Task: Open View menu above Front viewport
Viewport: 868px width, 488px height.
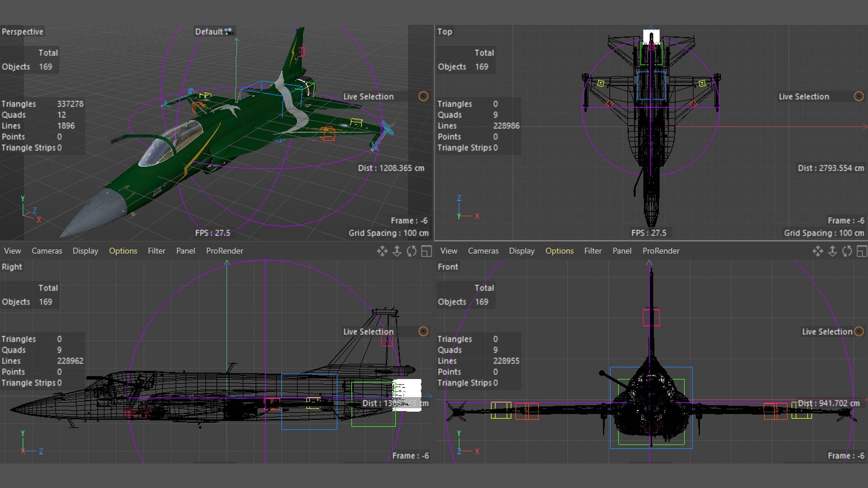Action: tap(448, 251)
